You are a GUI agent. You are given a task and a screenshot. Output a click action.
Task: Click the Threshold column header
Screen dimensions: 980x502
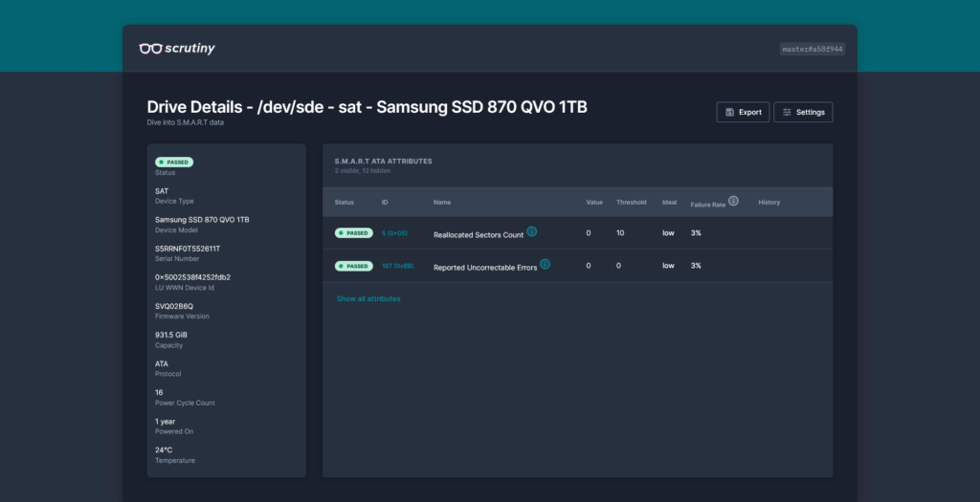(x=632, y=203)
